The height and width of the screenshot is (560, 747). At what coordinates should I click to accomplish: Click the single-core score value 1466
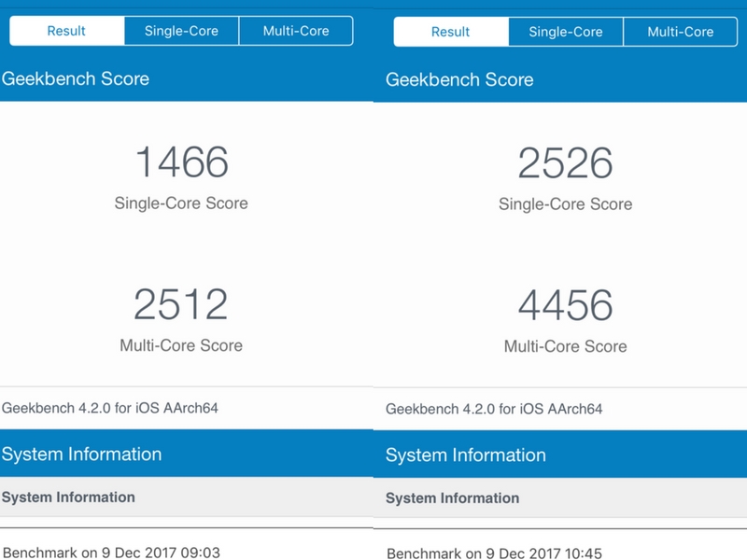pyautogui.click(x=181, y=161)
